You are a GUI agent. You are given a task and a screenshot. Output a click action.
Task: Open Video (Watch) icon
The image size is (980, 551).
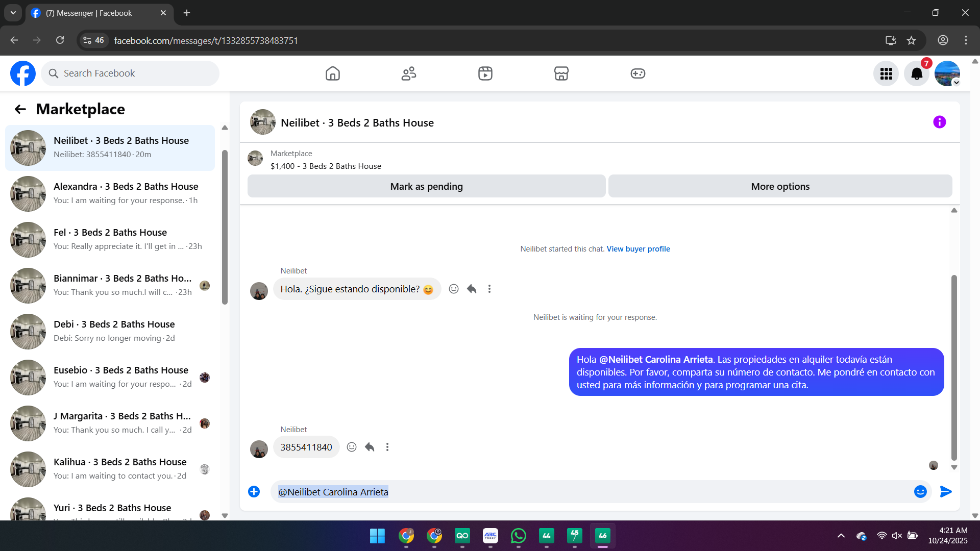pos(485,73)
